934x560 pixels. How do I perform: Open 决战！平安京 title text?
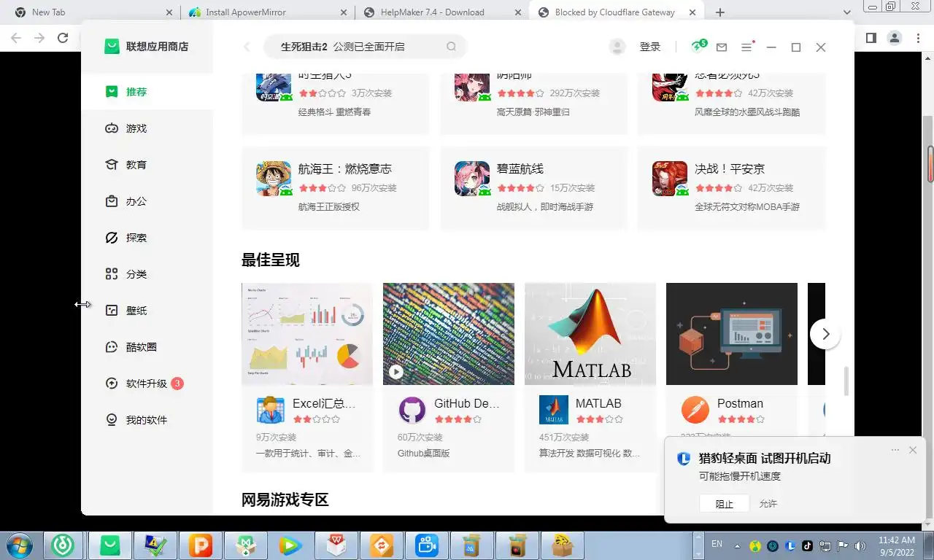click(730, 169)
